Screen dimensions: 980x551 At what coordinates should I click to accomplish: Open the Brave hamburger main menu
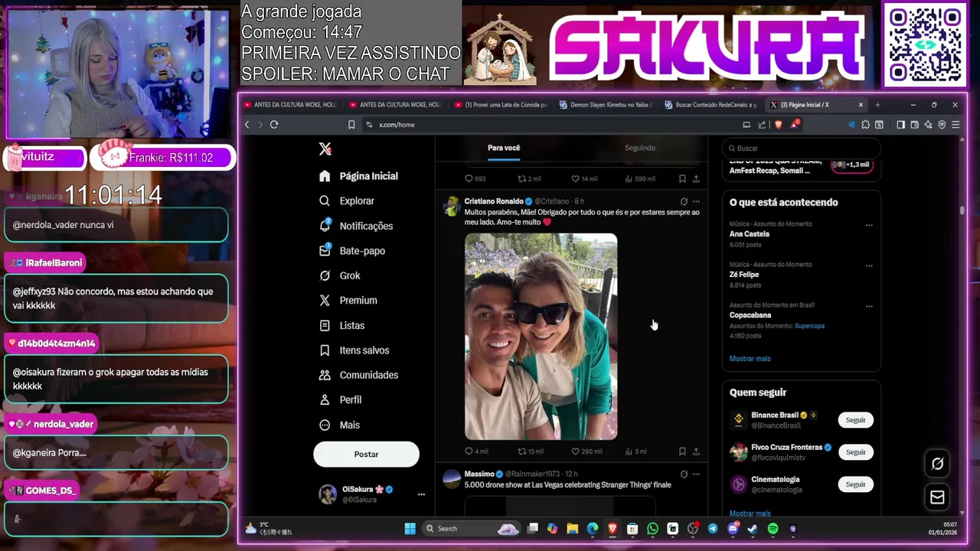[x=955, y=125]
